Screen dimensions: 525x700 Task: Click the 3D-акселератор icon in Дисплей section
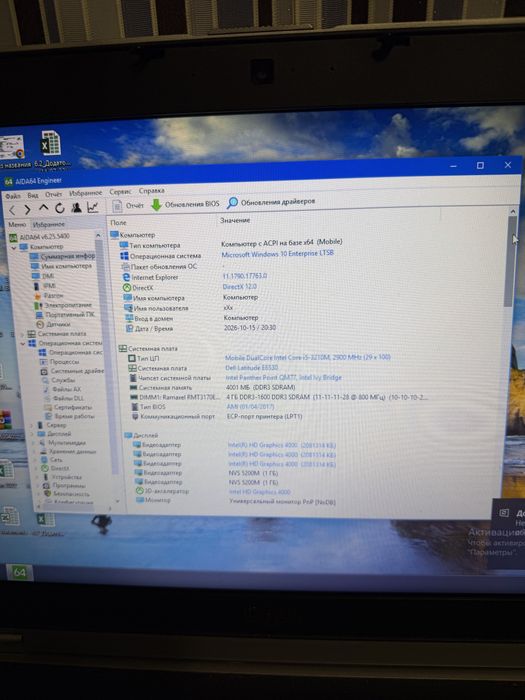click(x=139, y=491)
